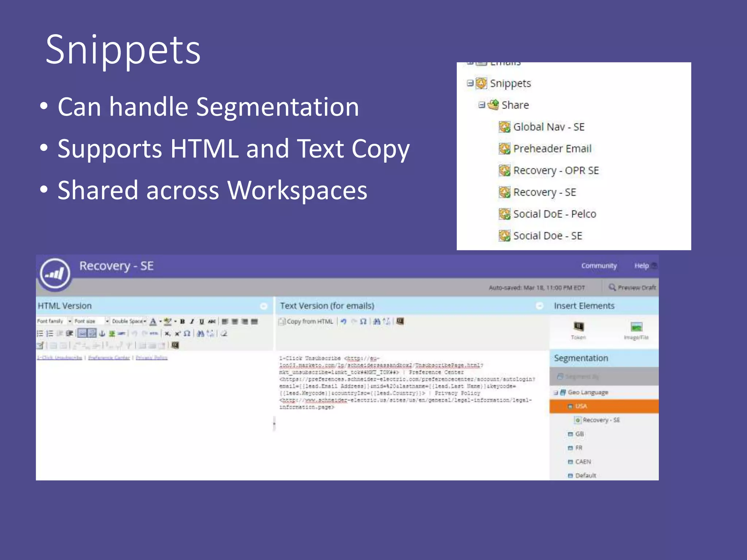Screen dimensions: 747x560
Task: Align text left in HTML editor
Action: (x=225, y=322)
